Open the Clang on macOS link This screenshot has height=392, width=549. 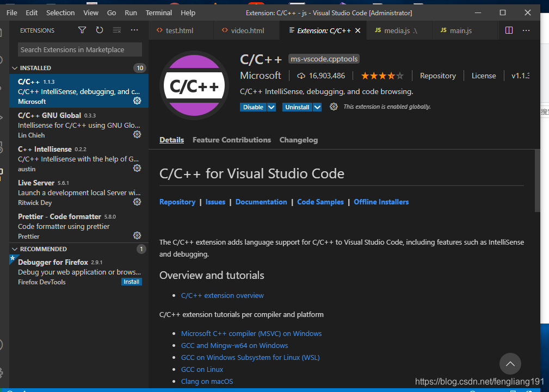tap(207, 381)
